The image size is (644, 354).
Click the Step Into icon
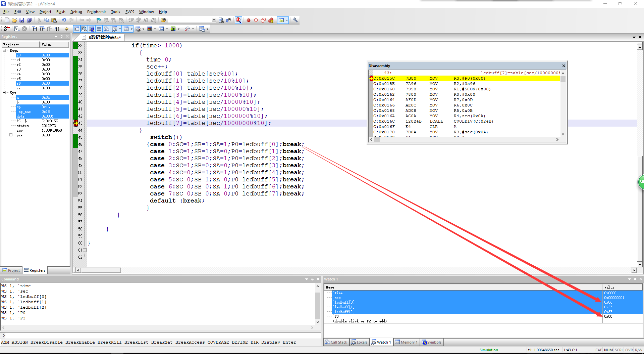(x=35, y=29)
